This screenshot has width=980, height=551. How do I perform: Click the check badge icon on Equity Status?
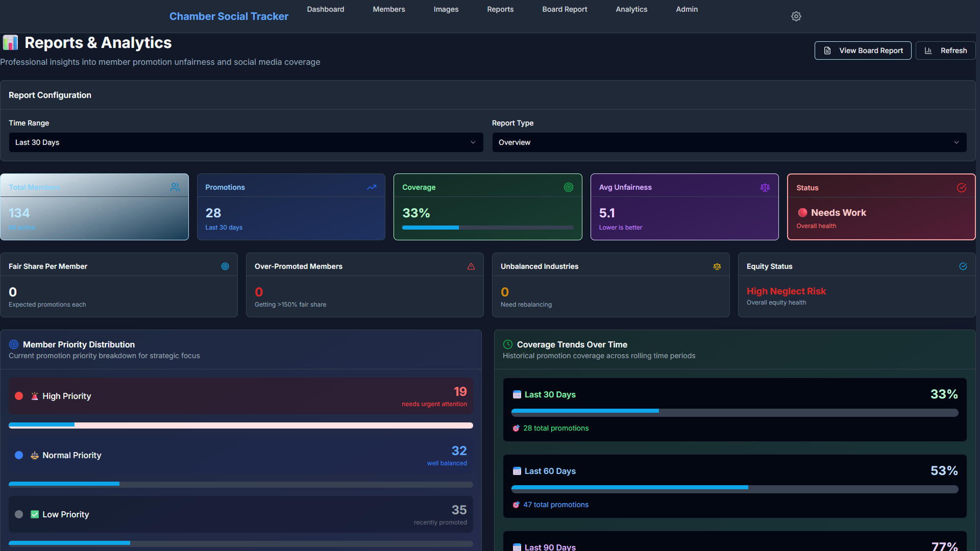pyautogui.click(x=963, y=266)
